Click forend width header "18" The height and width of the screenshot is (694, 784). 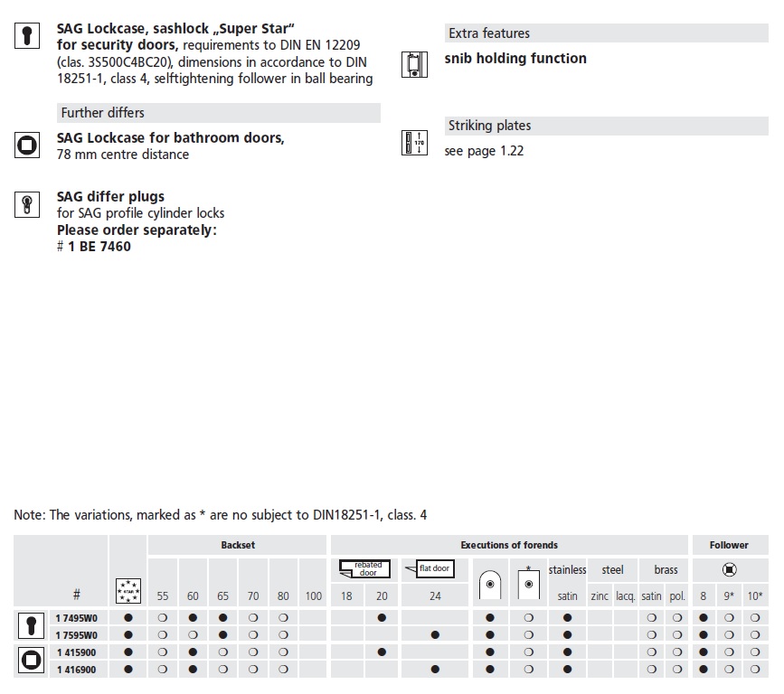click(x=346, y=596)
